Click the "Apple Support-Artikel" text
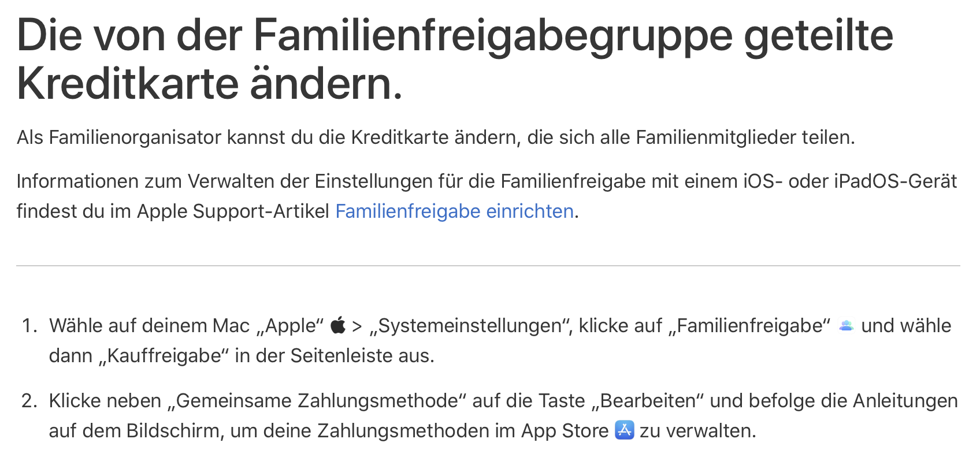Screen dimensions: 980x476 click(x=233, y=211)
